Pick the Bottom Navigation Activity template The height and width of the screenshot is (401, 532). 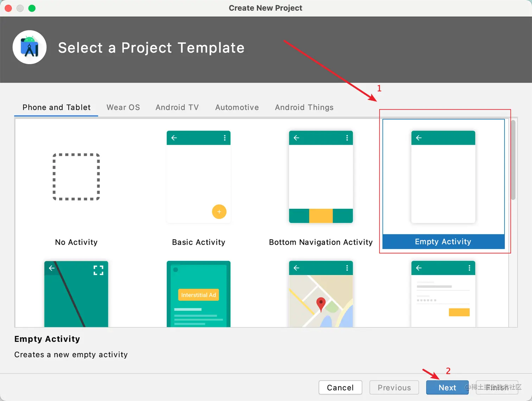(321, 177)
